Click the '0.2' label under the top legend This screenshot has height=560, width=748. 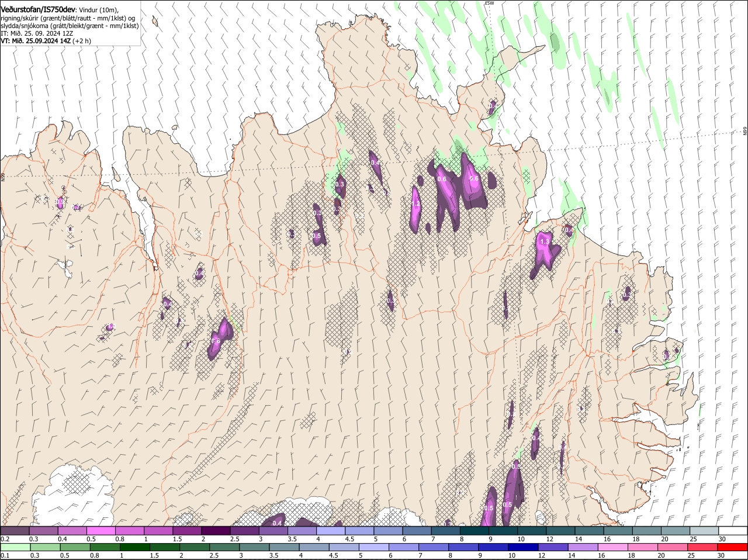click(5, 538)
